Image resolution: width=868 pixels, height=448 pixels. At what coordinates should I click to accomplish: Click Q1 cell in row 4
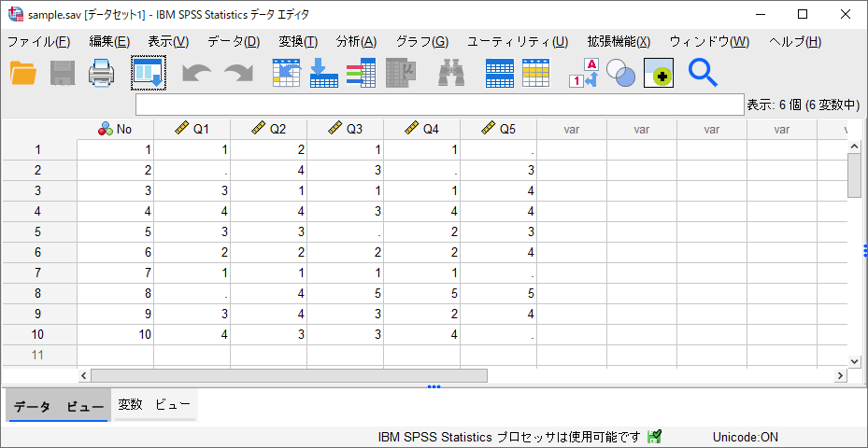pos(192,211)
